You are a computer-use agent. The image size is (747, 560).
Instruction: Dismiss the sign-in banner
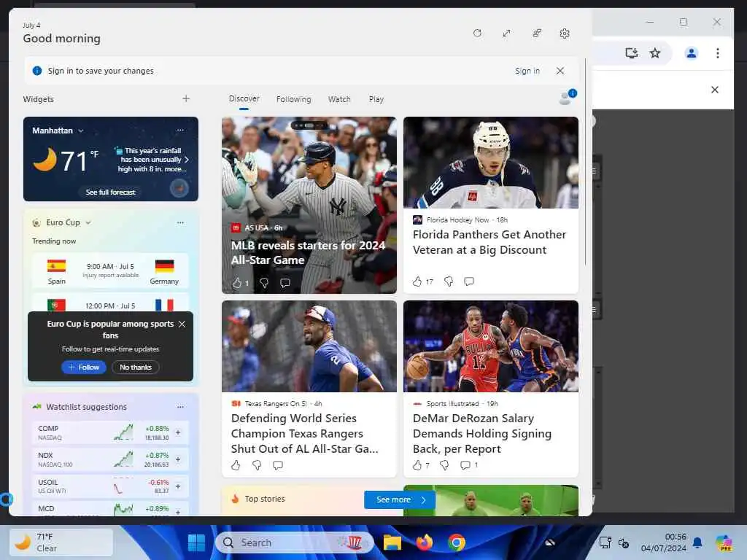[560, 71]
